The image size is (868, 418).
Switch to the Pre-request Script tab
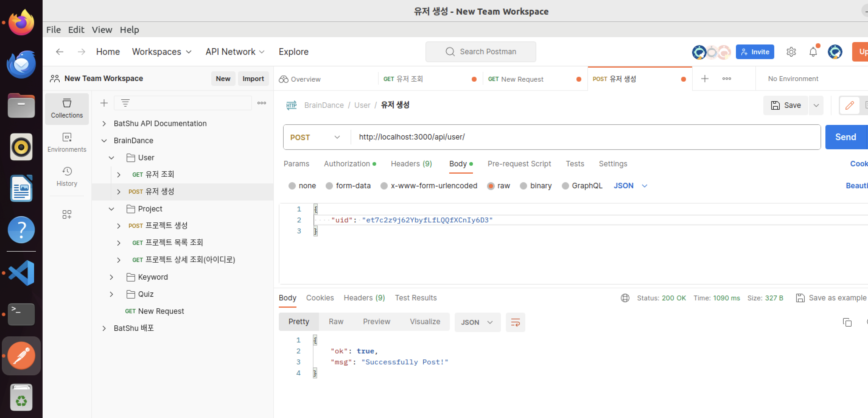519,164
